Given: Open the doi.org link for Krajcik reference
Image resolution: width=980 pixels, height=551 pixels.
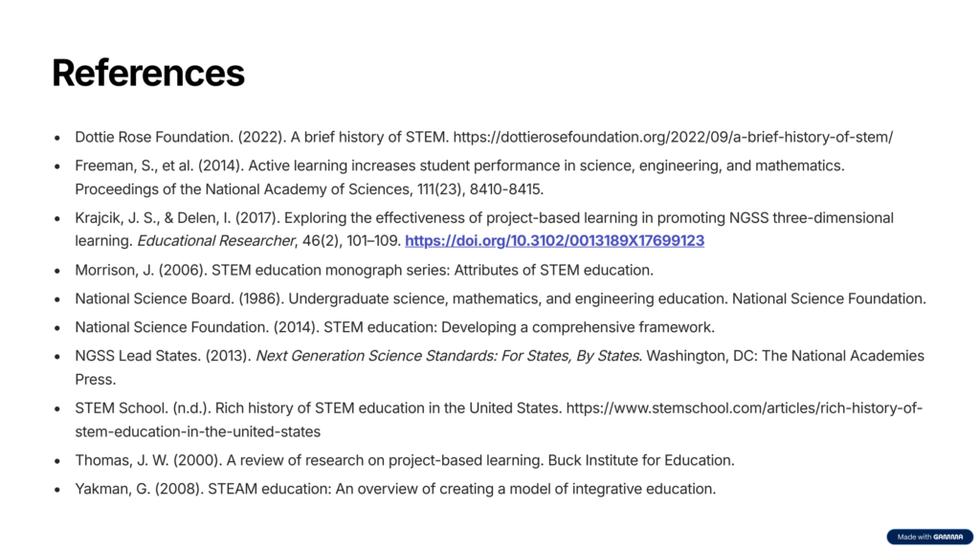Looking at the screenshot, I should click(554, 240).
